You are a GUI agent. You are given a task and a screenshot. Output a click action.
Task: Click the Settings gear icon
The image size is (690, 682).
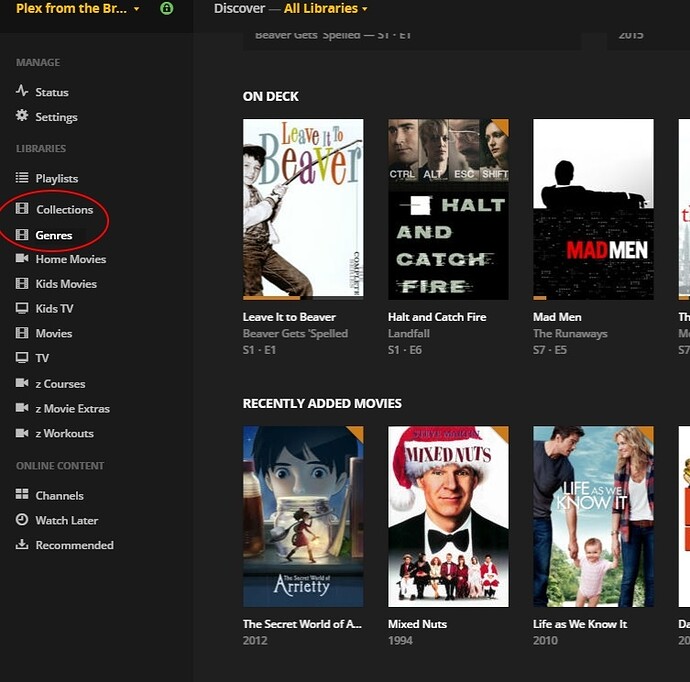coord(22,116)
